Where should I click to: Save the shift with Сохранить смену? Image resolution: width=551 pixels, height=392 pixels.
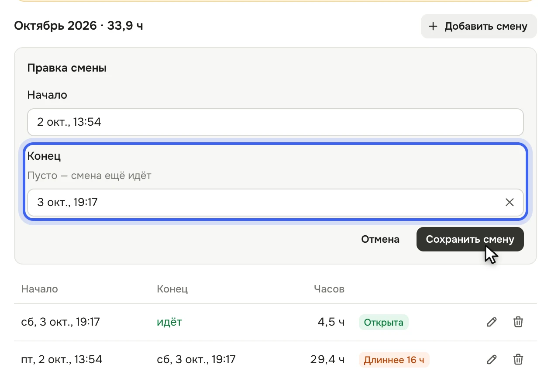click(x=470, y=239)
